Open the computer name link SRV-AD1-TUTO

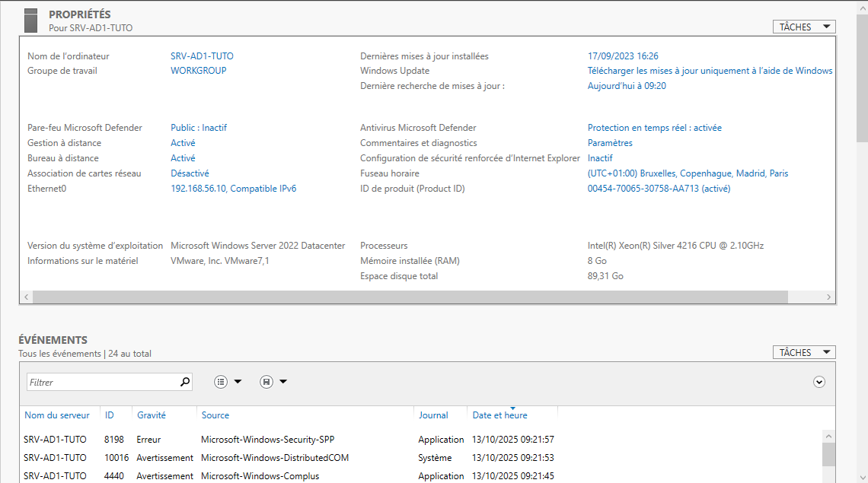(x=202, y=56)
